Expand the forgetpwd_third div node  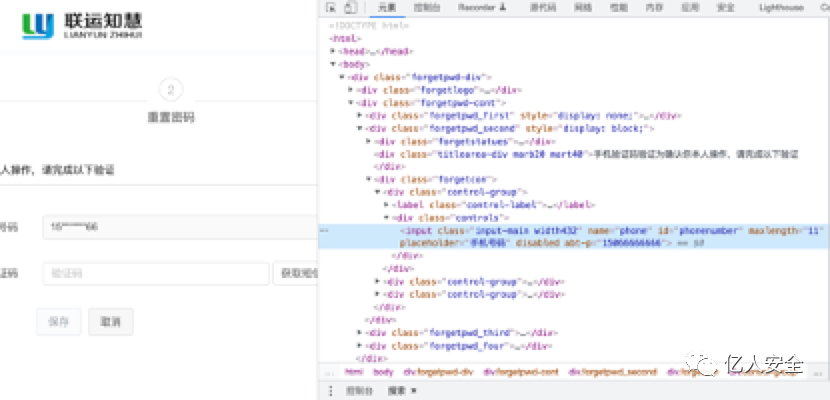360,333
